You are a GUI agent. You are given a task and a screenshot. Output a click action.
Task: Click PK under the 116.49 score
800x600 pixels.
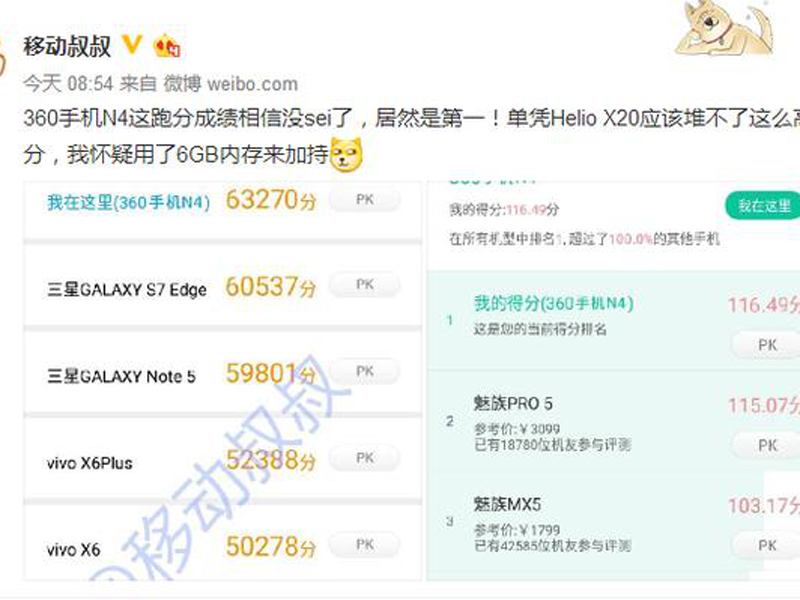point(767,345)
